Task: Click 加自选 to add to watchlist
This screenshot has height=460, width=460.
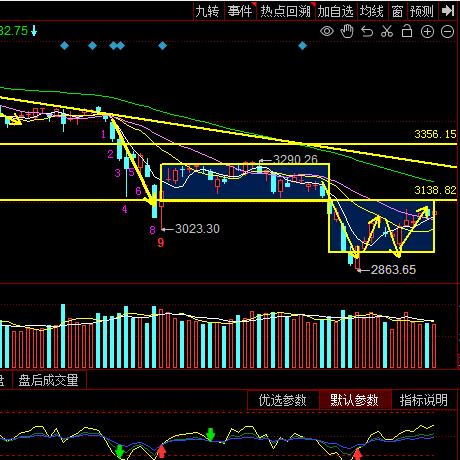Action: [x=335, y=11]
